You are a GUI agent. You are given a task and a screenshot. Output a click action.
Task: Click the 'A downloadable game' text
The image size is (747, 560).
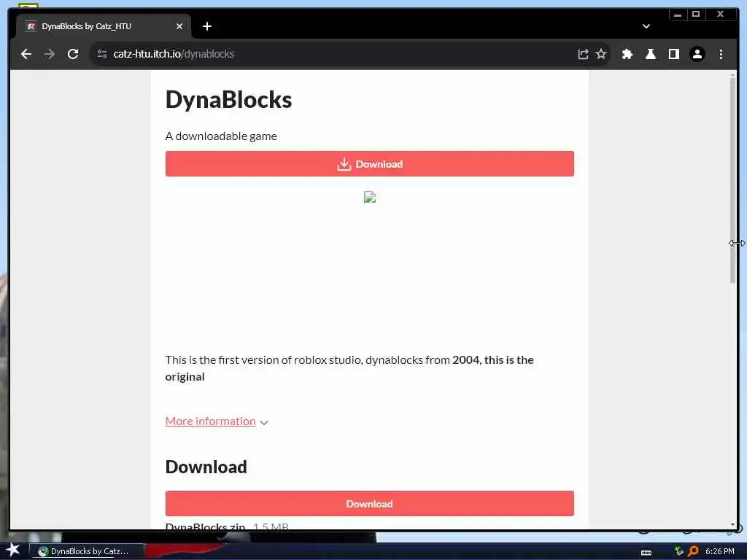221,136
